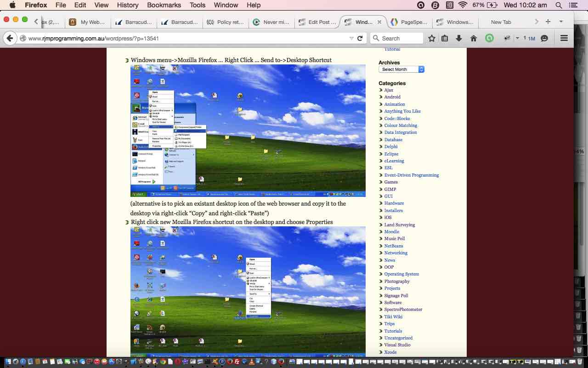Viewport: 588px width, 368px height.
Task: Open the Ajax category link
Action: tap(389, 90)
